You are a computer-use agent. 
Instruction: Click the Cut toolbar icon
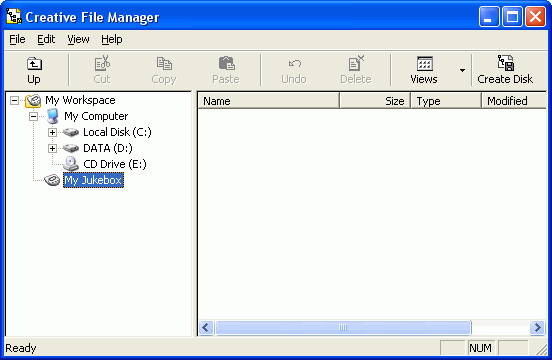[x=102, y=64]
